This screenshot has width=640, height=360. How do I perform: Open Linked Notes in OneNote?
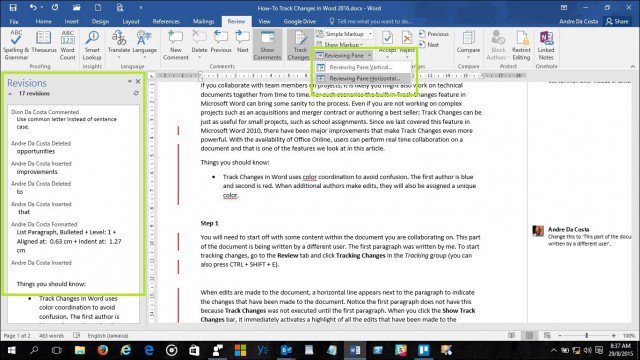pyautogui.click(x=546, y=45)
